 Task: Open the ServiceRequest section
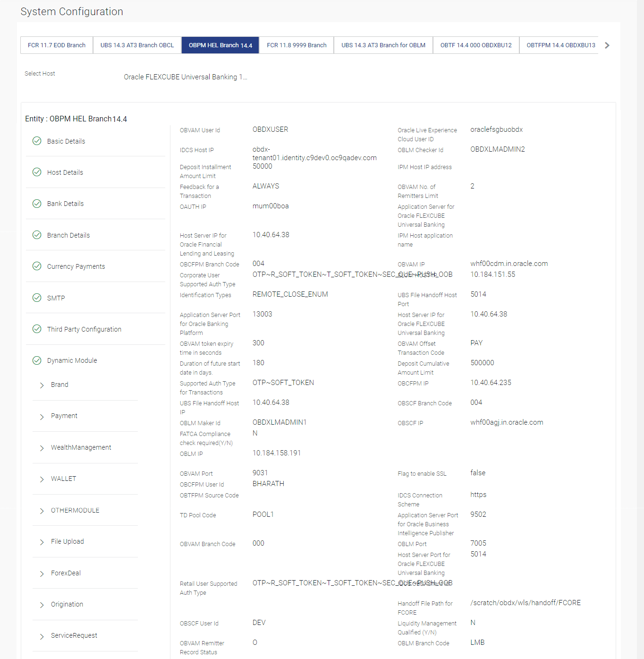tap(74, 635)
